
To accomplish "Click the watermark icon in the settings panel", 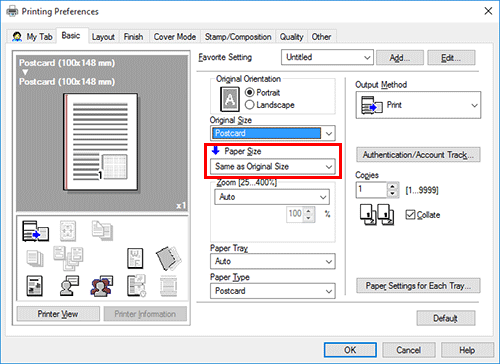I will click(x=135, y=258).
